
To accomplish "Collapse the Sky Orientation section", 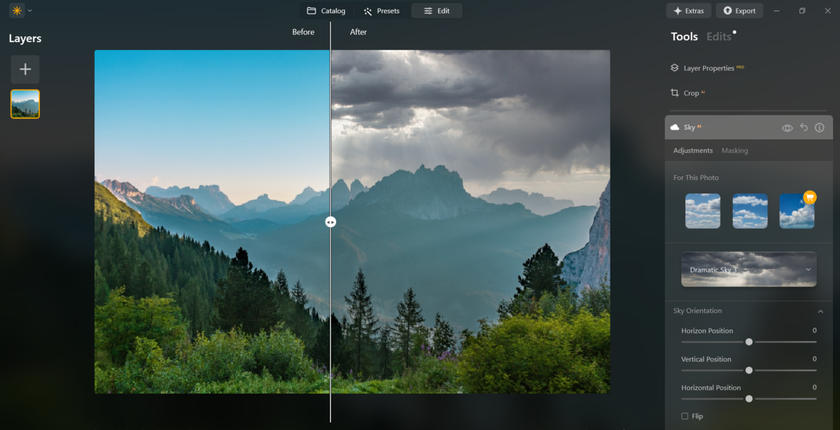I will tap(820, 311).
